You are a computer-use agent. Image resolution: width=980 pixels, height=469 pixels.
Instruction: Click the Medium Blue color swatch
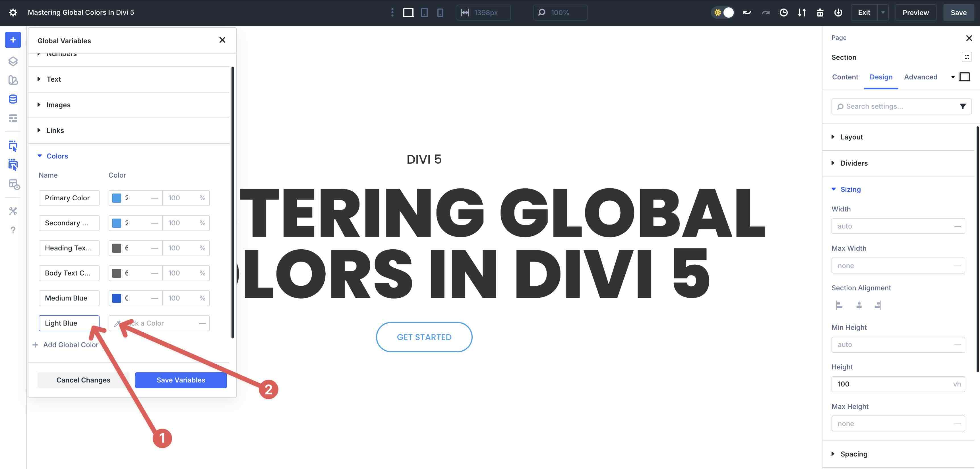coord(116,298)
